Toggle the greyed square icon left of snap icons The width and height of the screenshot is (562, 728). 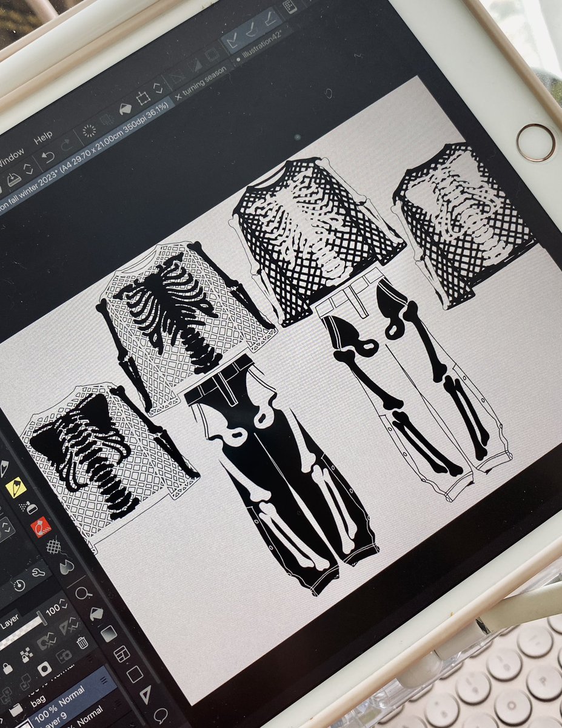[x=213, y=54]
